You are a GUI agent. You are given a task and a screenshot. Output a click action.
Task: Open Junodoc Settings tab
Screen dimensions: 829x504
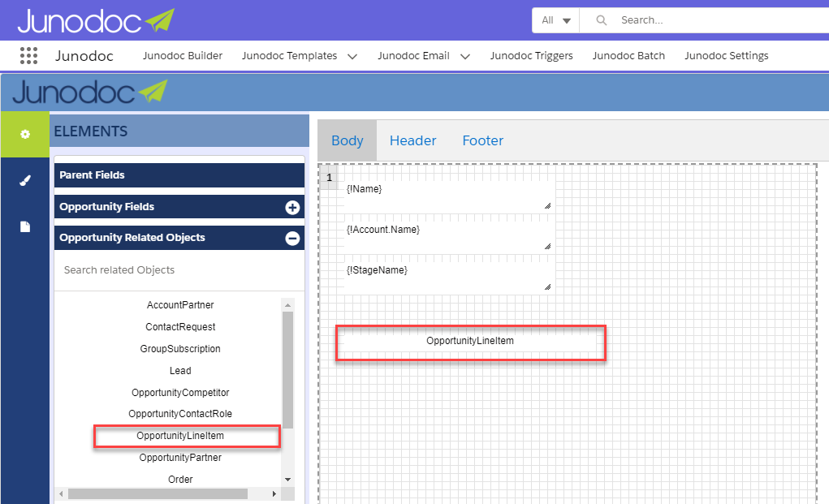click(727, 55)
